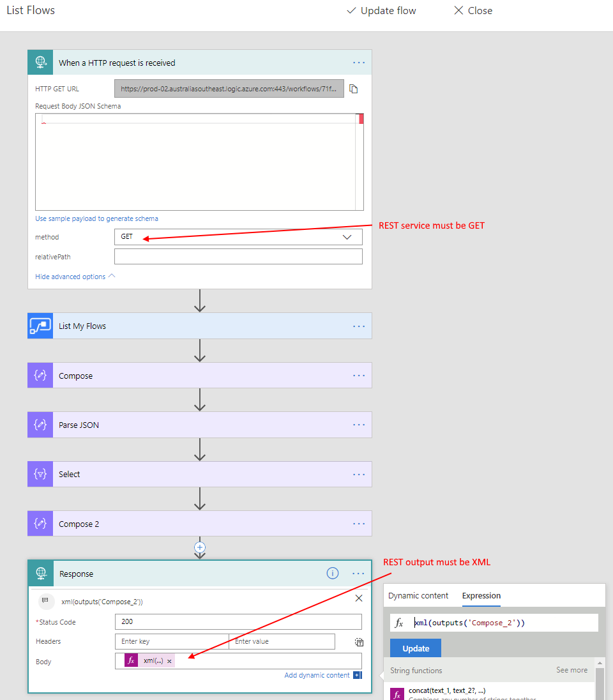Click the relativePath input field

(238, 257)
